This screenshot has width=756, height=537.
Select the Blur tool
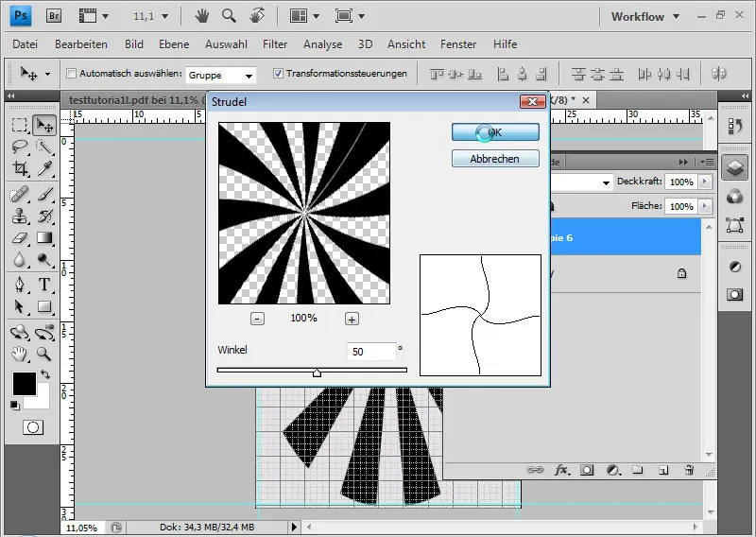[x=19, y=260]
